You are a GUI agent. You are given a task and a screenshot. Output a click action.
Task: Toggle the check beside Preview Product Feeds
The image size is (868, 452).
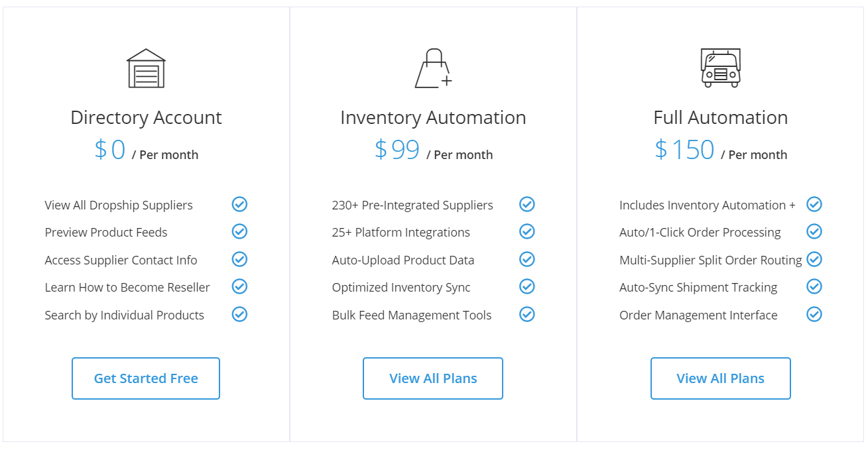pyautogui.click(x=239, y=231)
